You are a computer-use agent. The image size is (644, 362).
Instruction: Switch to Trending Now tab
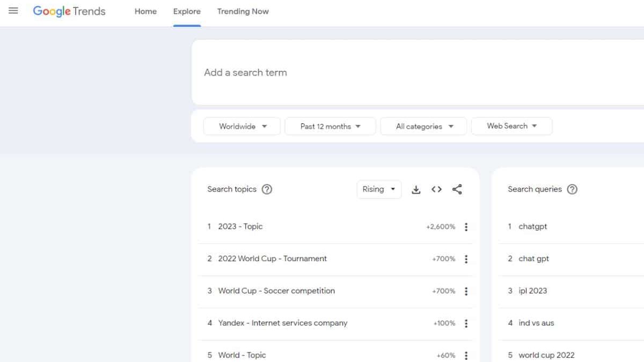tap(243, 11)
